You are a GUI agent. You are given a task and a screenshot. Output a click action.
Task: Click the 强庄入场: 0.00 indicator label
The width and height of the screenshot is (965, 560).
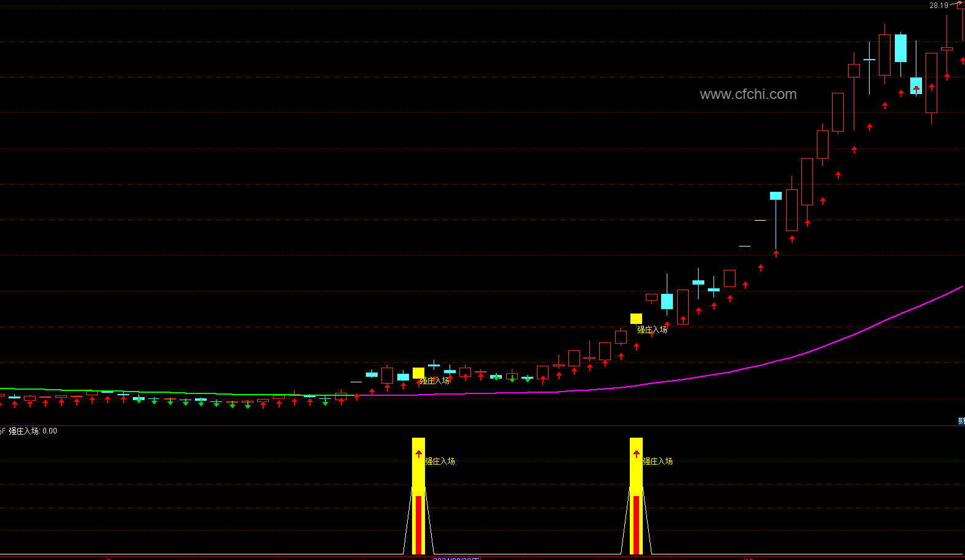33,431
